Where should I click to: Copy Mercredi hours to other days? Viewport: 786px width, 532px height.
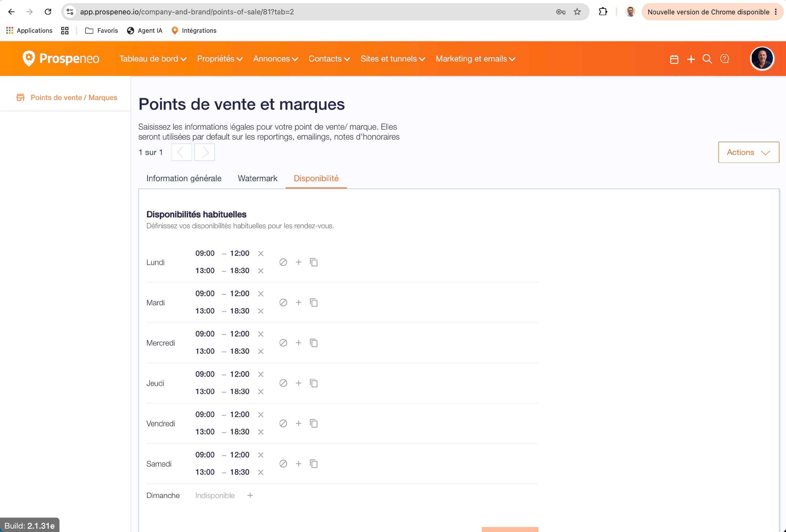(x=314, y=343)
